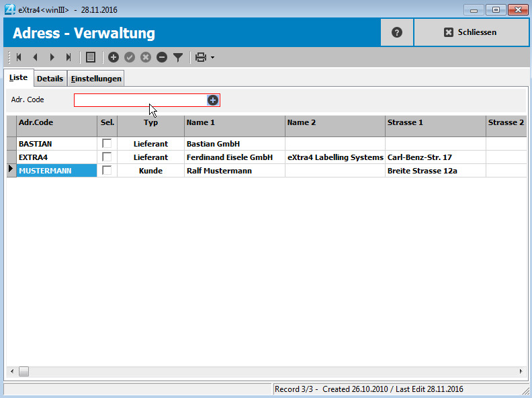Image resolution: width=532 pixels, height=398 pixels.
Task: Tick the Sel. checkbox for EXTRA4
Action: (107, 157)
